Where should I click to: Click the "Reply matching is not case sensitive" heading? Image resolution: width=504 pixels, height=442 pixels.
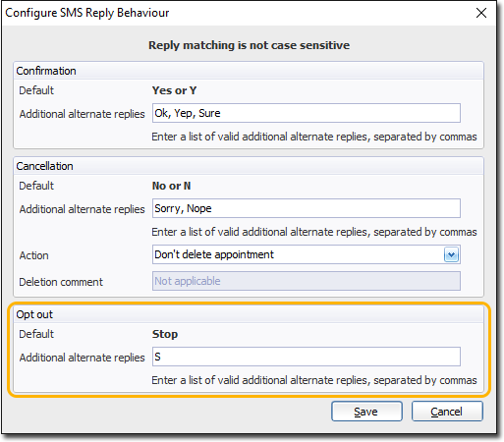click(x=249, y=45)
